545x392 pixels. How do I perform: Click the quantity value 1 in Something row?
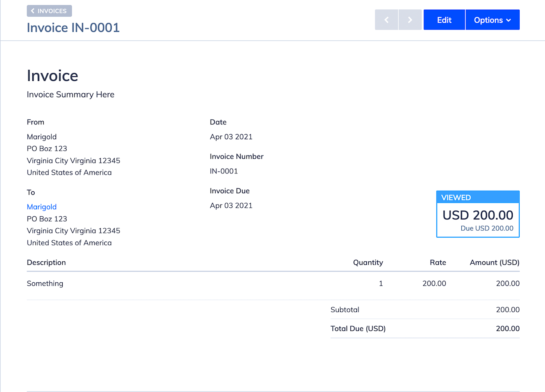(381, 283)
